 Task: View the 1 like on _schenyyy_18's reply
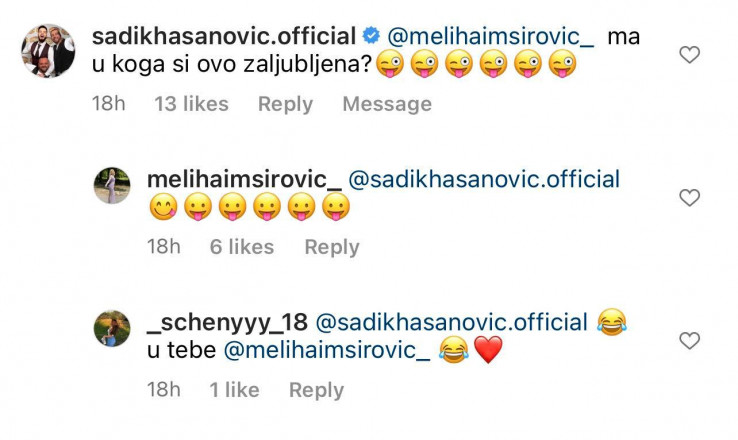click(x=234, y=390)
